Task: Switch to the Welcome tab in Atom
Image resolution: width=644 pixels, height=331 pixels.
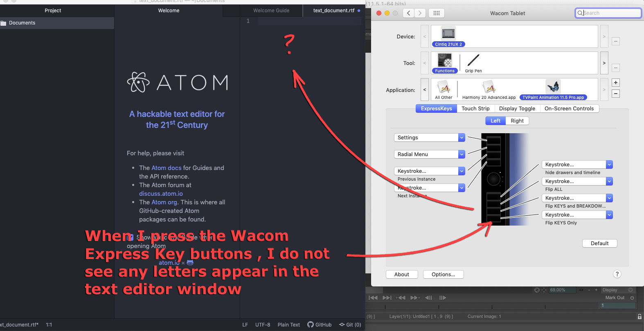Action: 169,11
